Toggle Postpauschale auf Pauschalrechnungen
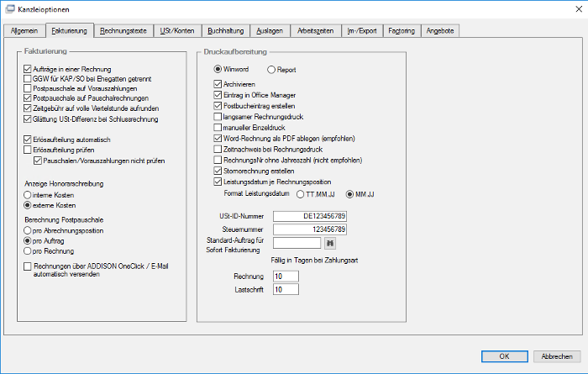 (x=28, y=98)
